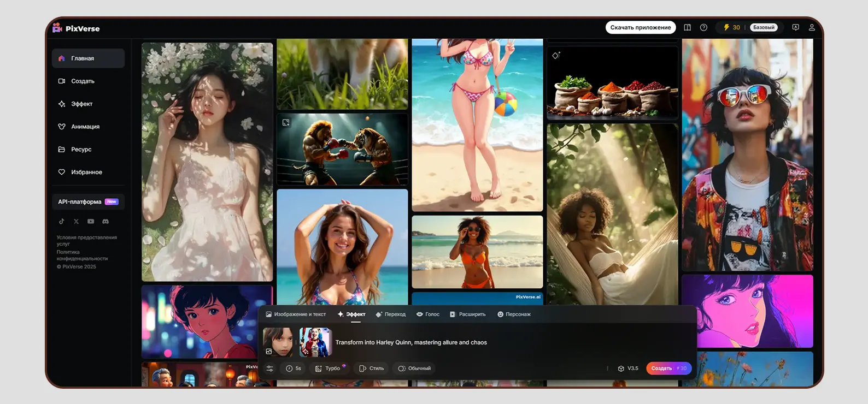The width and height of the screenshot is (868, 404).
Task: Open the Турбо quality dropdown
Action: (330, 369)
